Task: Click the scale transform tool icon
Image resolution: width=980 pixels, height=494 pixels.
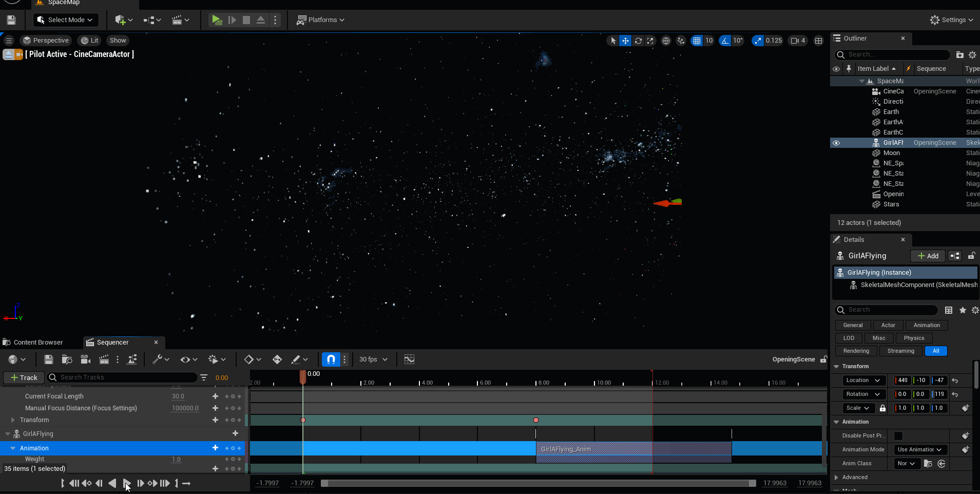Action: (650, 41)
